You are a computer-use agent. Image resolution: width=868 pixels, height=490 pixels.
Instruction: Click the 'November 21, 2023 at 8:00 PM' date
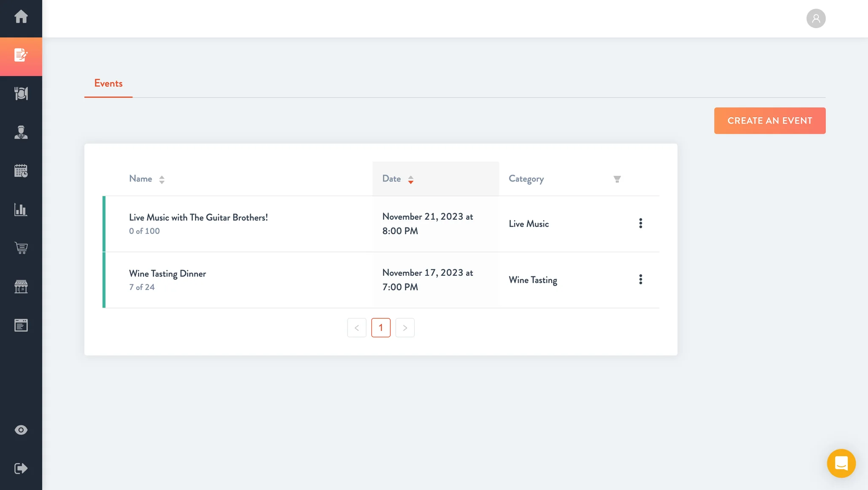(x=428, y=224)
